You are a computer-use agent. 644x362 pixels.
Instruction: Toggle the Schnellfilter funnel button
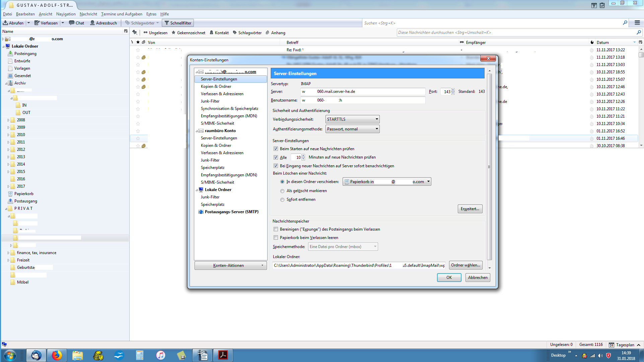[177, 23]
